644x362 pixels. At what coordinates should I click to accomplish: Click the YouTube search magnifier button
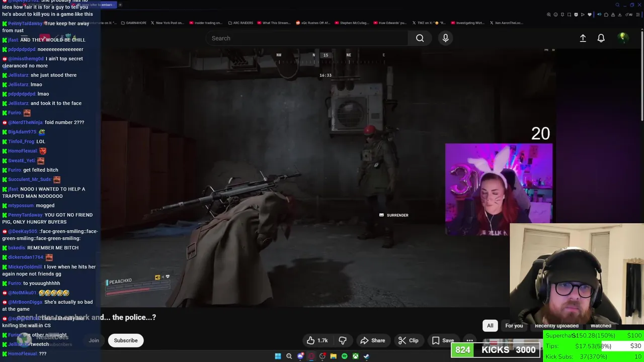420,38
